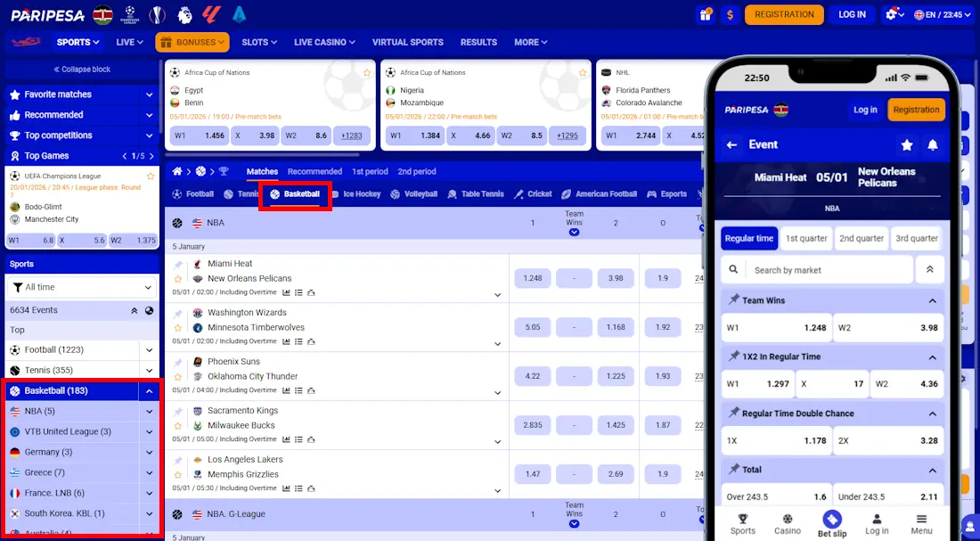Enable notifications bell for the mobile Event
The height and width of the screenshot is (541, 980).
click(933, 144)
